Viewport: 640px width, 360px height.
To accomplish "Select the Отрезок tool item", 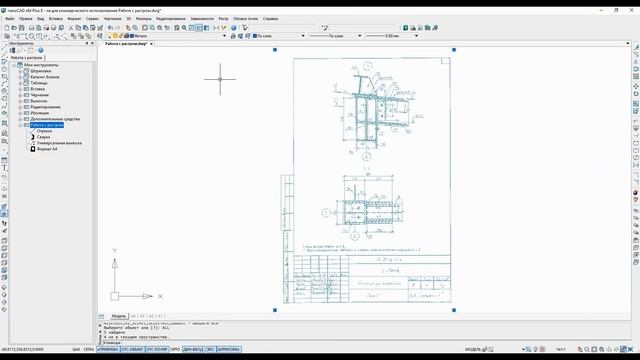I will tap(44, 131).
